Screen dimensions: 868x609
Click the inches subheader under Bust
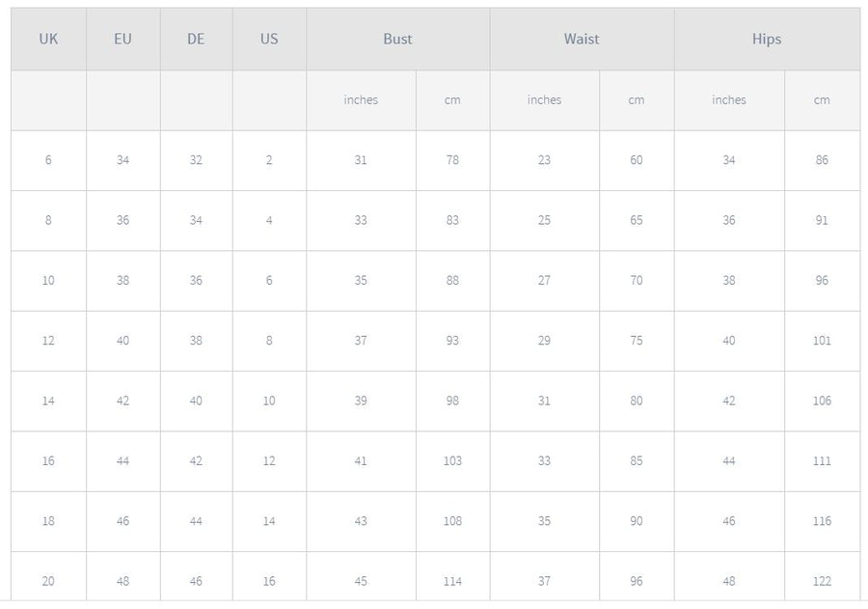click(x=361, y=100)
